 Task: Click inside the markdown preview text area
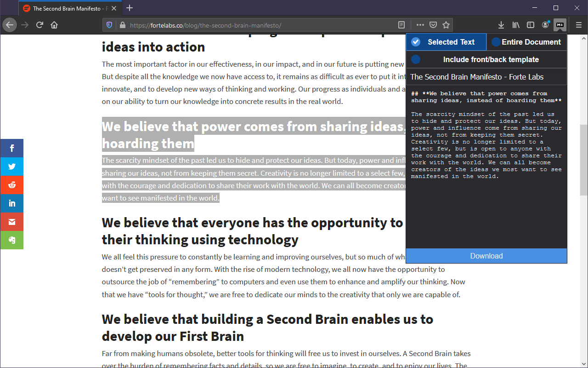[486, 167]
